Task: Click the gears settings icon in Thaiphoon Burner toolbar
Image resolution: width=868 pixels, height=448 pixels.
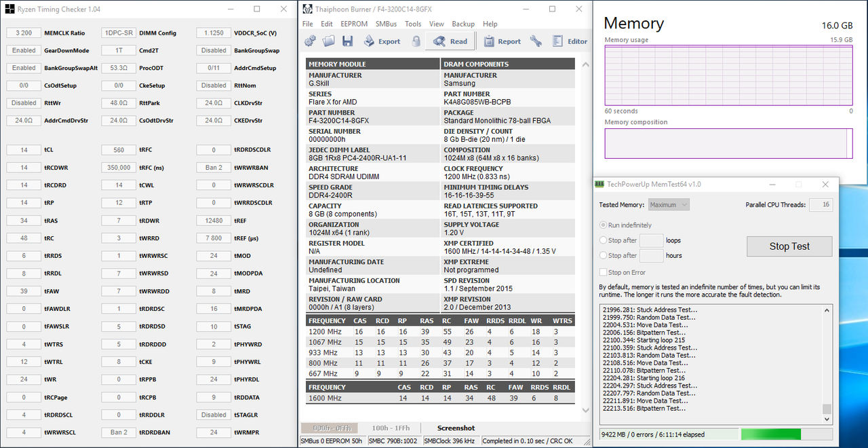Action: [310, 41]
